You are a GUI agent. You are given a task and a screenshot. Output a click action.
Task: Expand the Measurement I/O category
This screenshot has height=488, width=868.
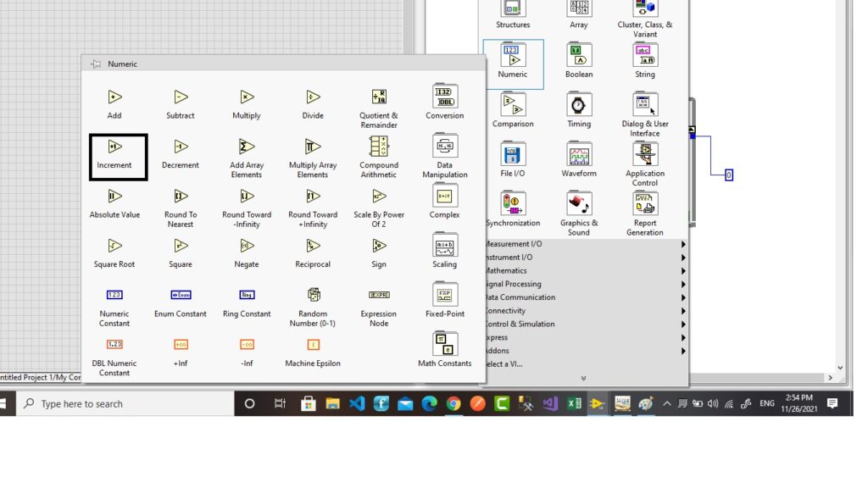click(x=587, y=244)
